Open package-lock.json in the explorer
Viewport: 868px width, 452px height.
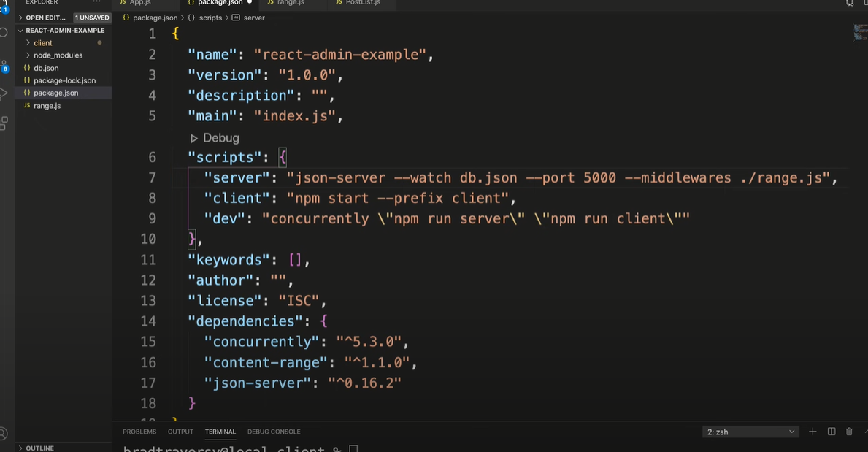(64, 80)
